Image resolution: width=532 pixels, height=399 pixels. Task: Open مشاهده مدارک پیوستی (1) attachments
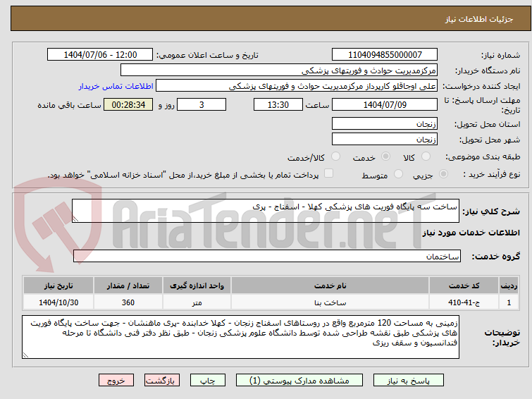(299, 381)
